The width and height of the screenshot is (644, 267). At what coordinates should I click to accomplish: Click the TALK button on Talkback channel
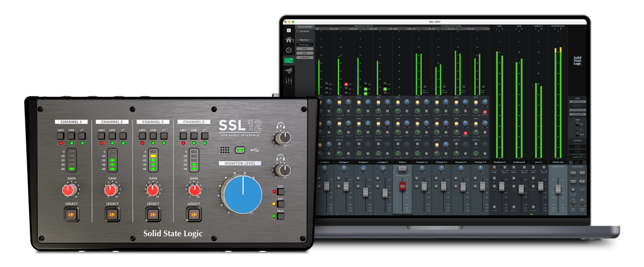[402, 168]
